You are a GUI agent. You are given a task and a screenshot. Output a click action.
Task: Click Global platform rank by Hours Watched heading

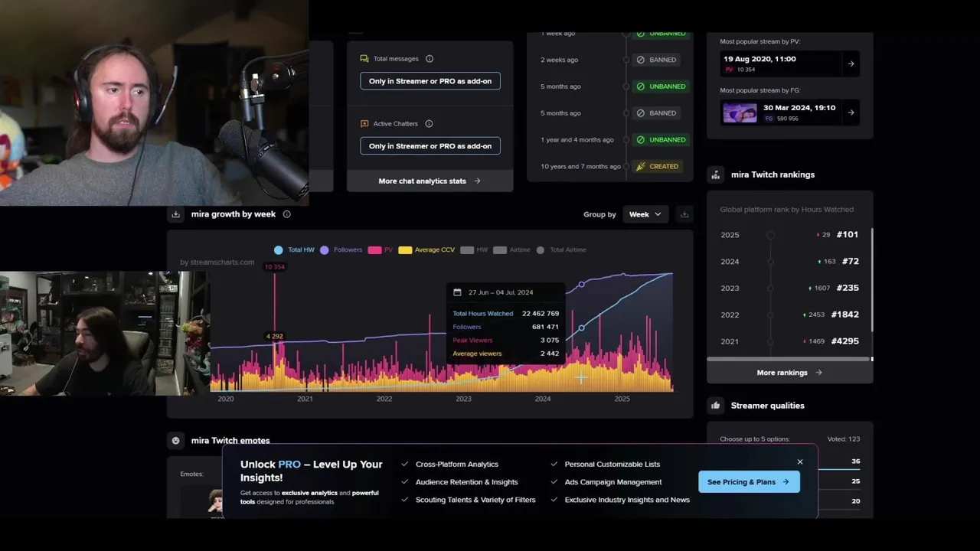786,210
